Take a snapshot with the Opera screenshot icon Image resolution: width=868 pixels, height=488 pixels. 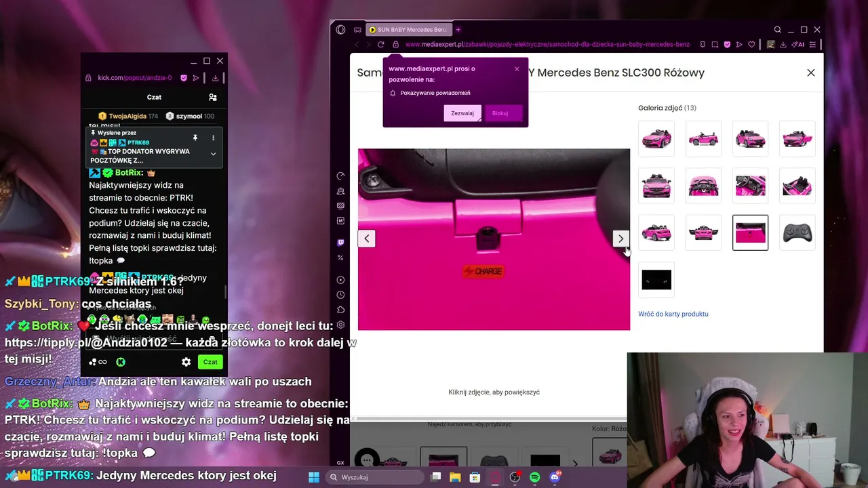point(715,45)
